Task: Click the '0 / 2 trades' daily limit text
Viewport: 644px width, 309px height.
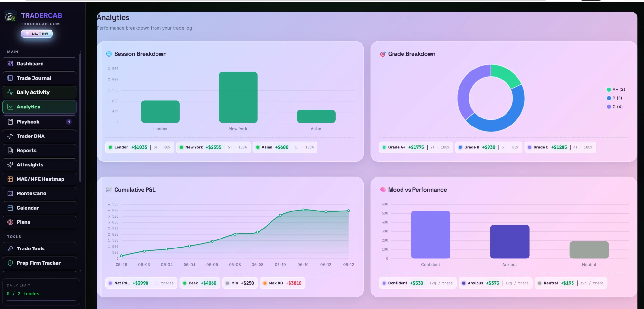Action: [23, 294]
